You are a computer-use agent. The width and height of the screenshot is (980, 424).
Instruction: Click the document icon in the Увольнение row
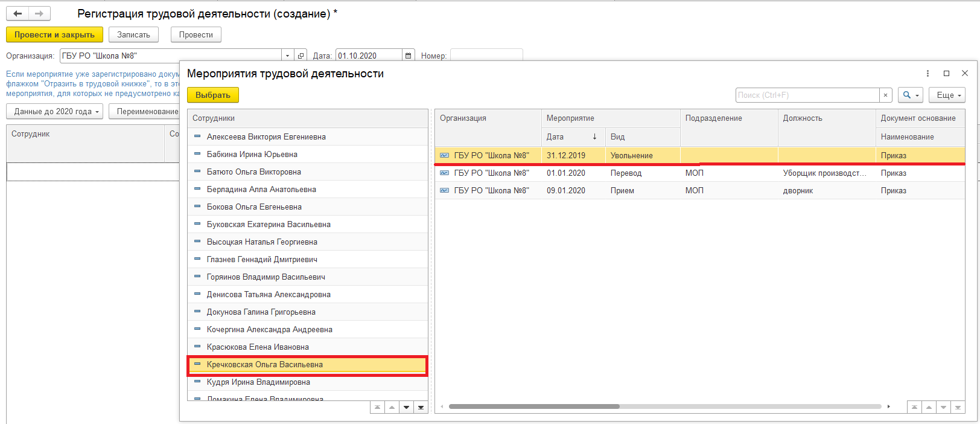444,155
